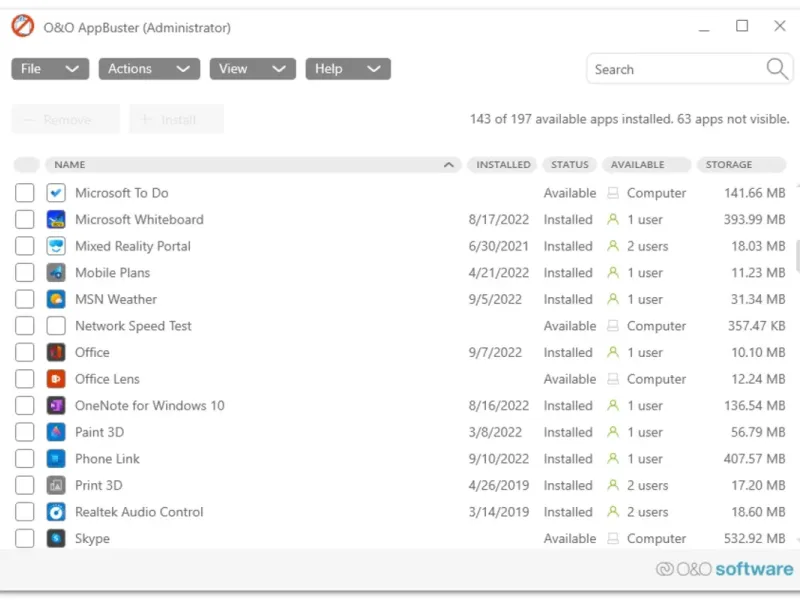Open the File dropdown menu
The width and height of the screenshot is (800, 600).
50,69
